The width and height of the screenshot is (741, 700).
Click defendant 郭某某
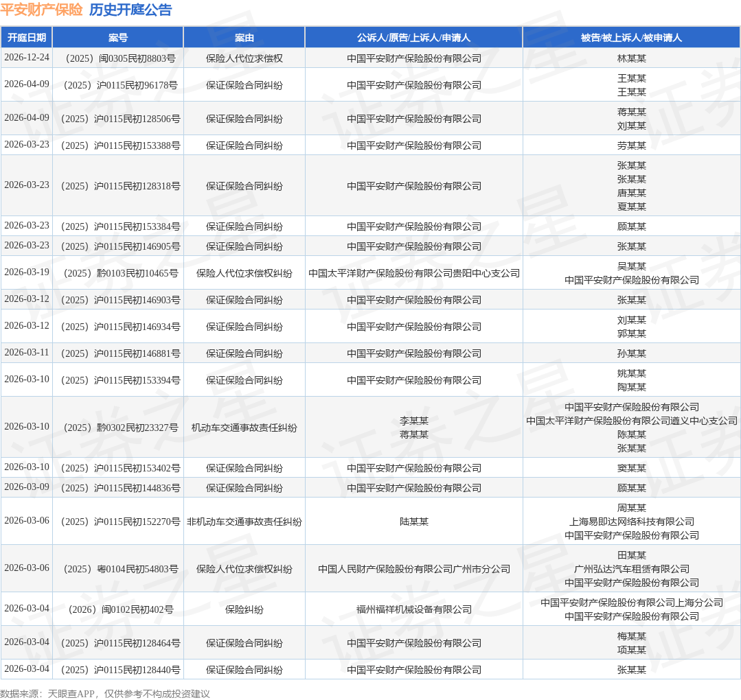click(631, 334)
